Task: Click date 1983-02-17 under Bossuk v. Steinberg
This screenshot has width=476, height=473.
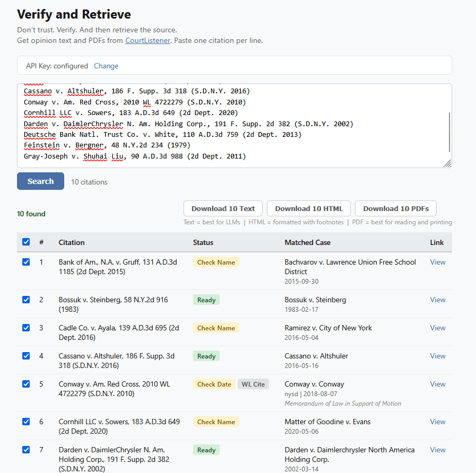Action: (x=301, y=310)
